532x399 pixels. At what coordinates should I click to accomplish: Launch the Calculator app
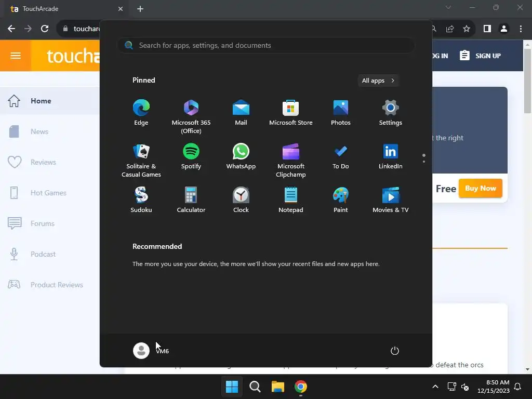[x=191, y=200]
